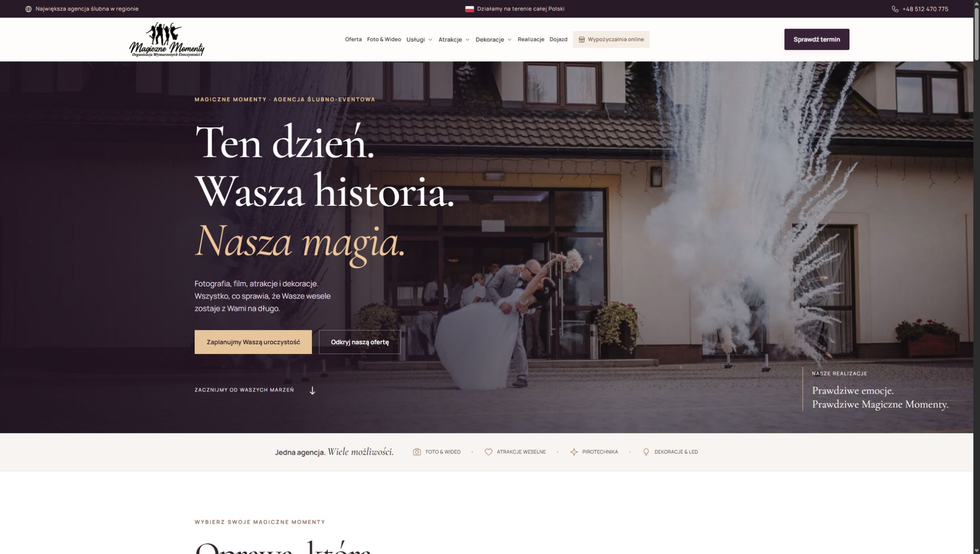Open the Dojazd menu item
980x554 pixels.
point(558,39)
